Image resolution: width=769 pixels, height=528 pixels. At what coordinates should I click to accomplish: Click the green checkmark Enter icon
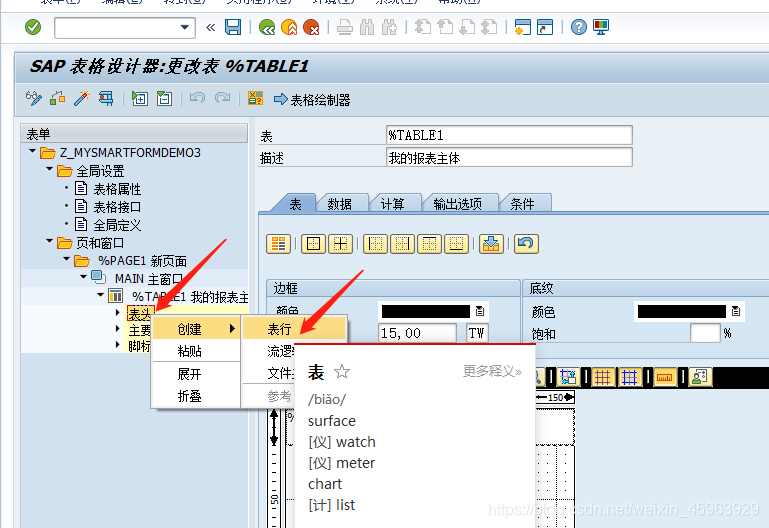click(x=33, y=27)
